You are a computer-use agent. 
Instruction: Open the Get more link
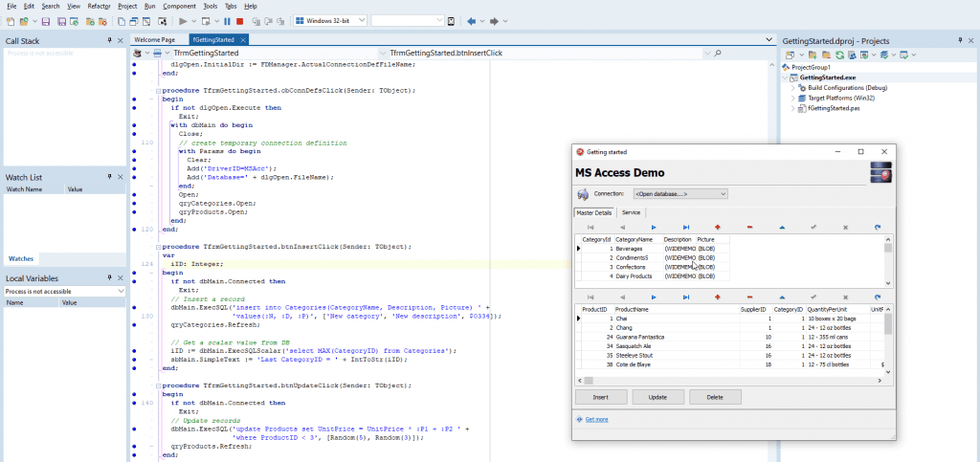pyautogui.click(x=597, y=420)
